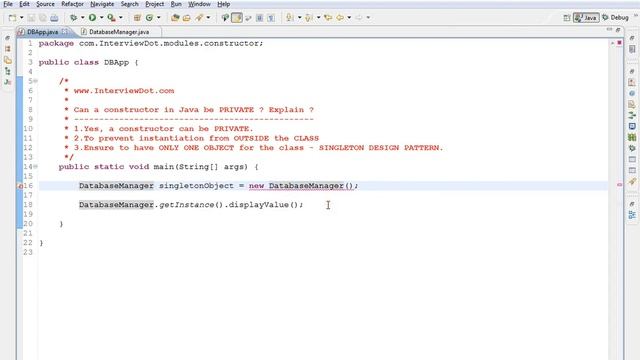Screen dimensions: 640x360
Task: Click the Next Annotation icon
Action: point(290,18)
